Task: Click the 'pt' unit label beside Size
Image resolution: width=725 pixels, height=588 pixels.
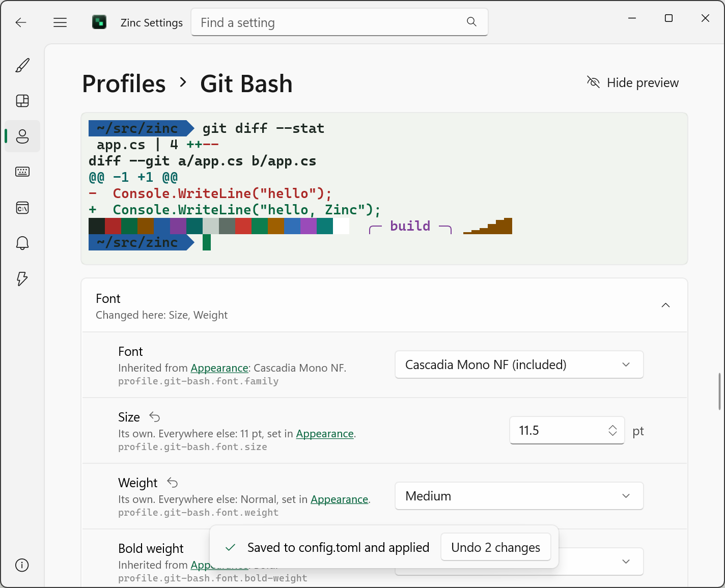Action: coord(638,431)
